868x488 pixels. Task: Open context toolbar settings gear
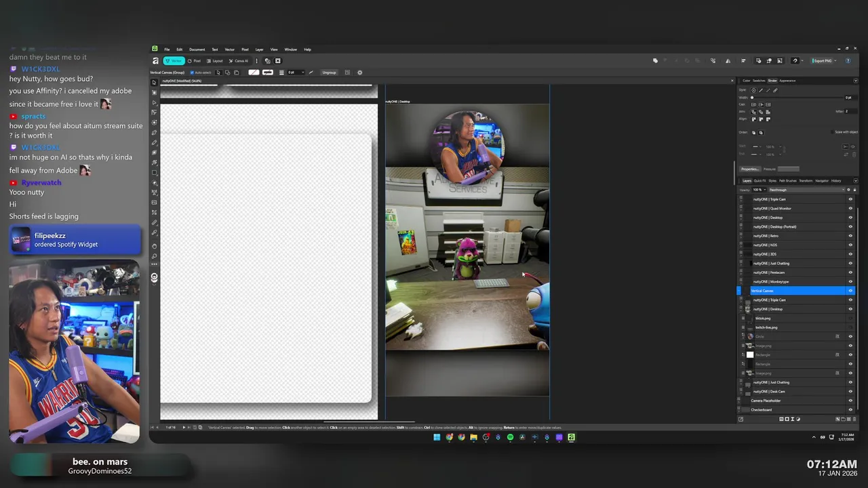(359, 73)
